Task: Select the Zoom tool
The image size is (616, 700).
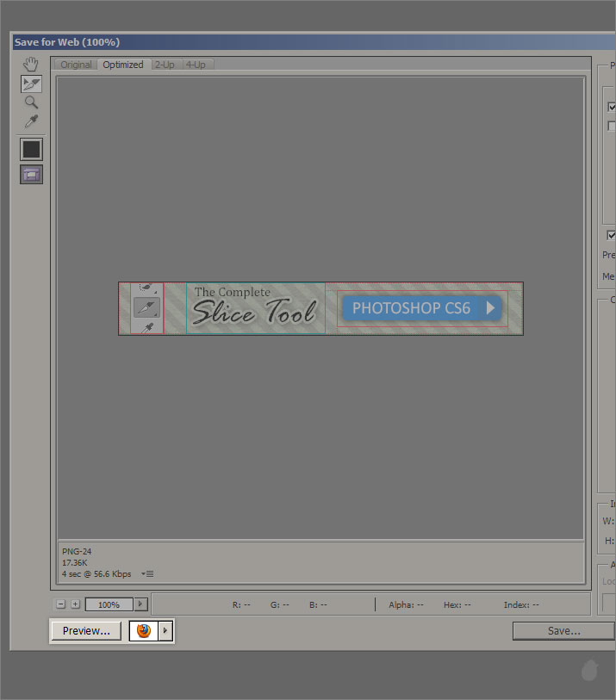Action: click(x=31, y=102)
